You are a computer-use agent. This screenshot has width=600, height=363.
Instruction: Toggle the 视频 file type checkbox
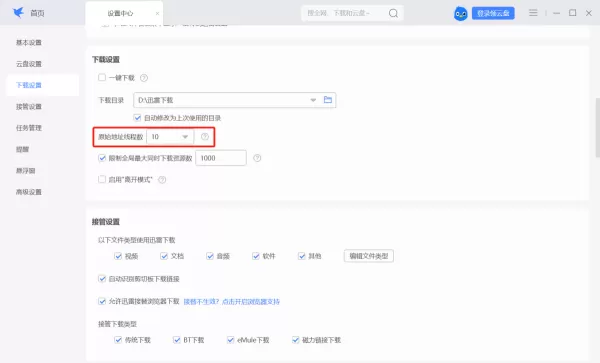click(118, 256)
